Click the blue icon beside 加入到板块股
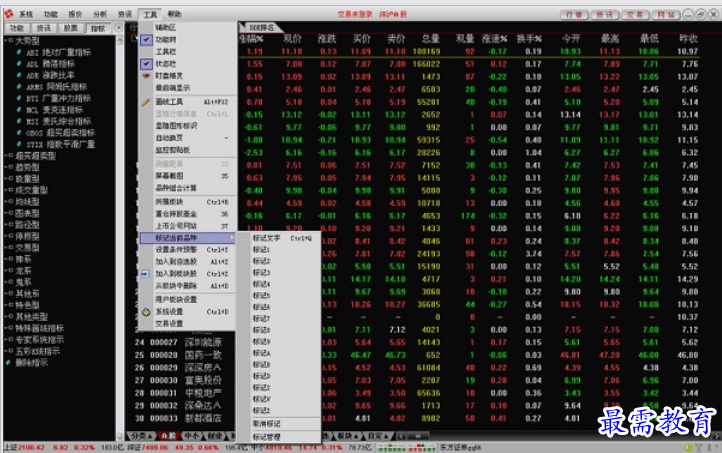722x453 pixels. (145, 273)
